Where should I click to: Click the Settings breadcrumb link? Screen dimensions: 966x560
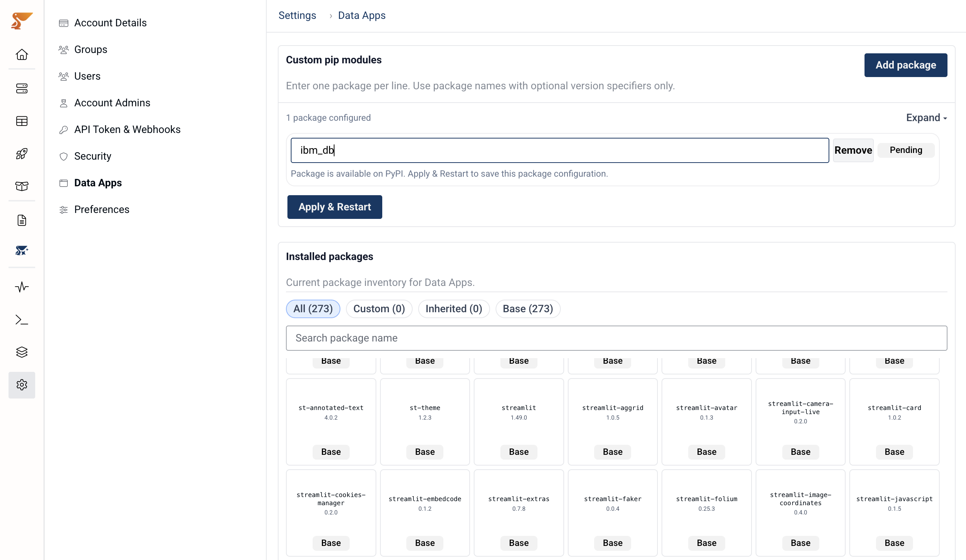[297, 15]
